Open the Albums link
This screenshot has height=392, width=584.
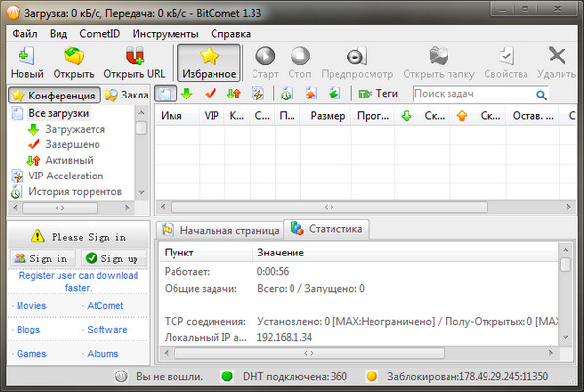[x=102, y=354]
